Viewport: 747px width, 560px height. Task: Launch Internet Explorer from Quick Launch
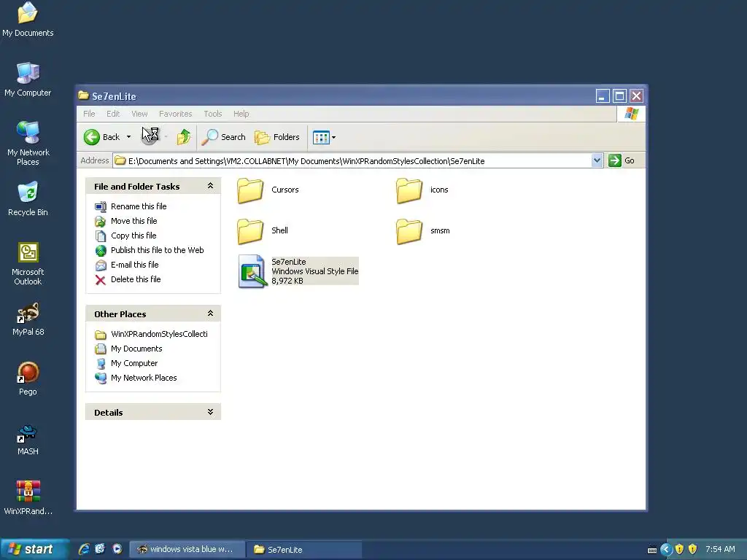(x=84, y=549)
